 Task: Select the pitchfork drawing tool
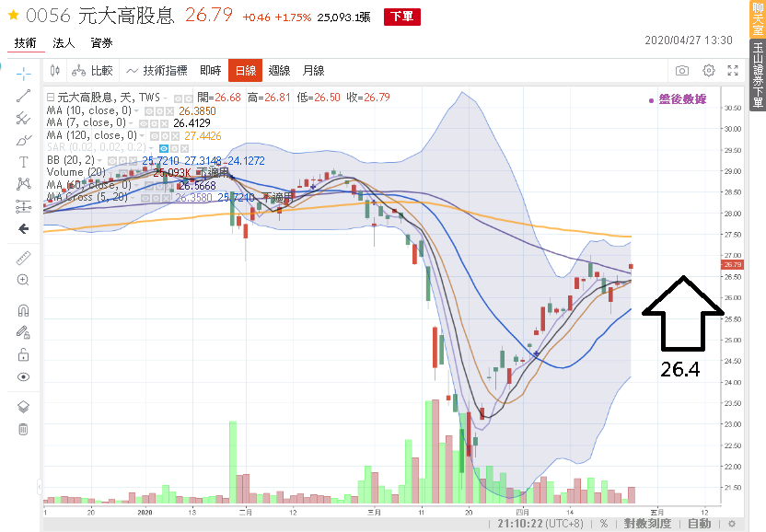click(23, 118)
